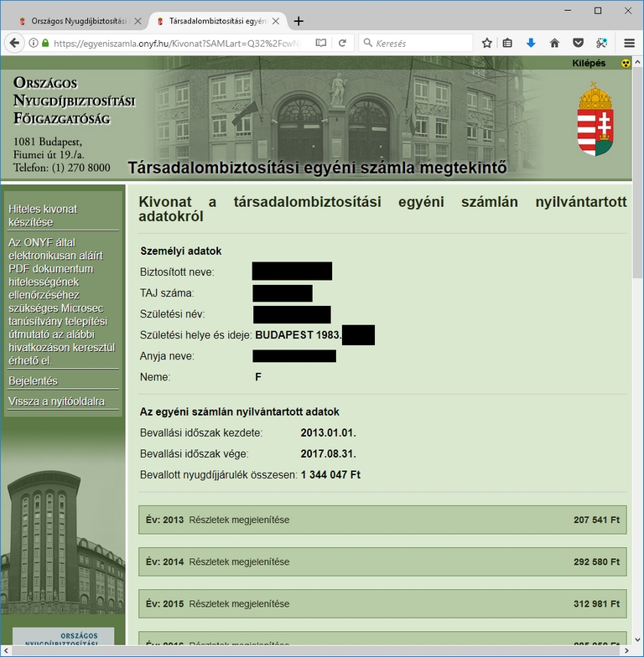Open the downloads arrow icon

click(x=531, y=43)
